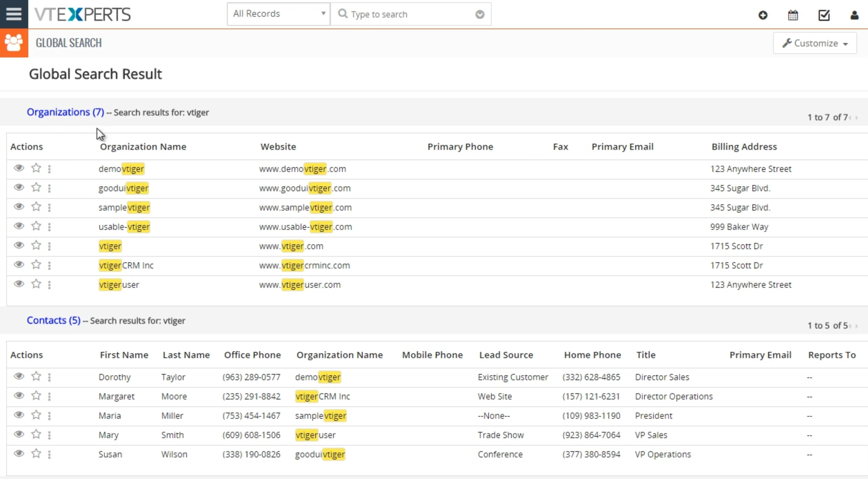Preview the vtiger organization with eye icon
This screenshot has height=479, width=868.
[19, 245]
